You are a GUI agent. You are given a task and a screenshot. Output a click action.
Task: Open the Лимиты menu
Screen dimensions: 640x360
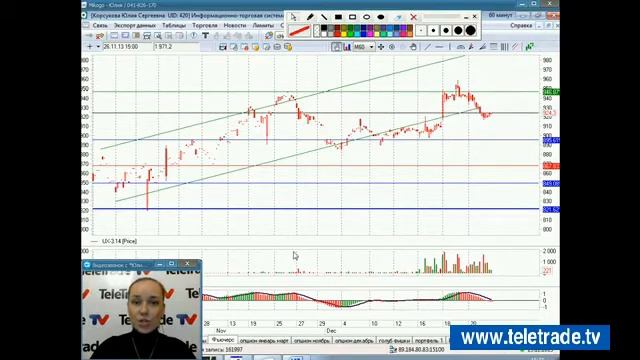point(263,25)
